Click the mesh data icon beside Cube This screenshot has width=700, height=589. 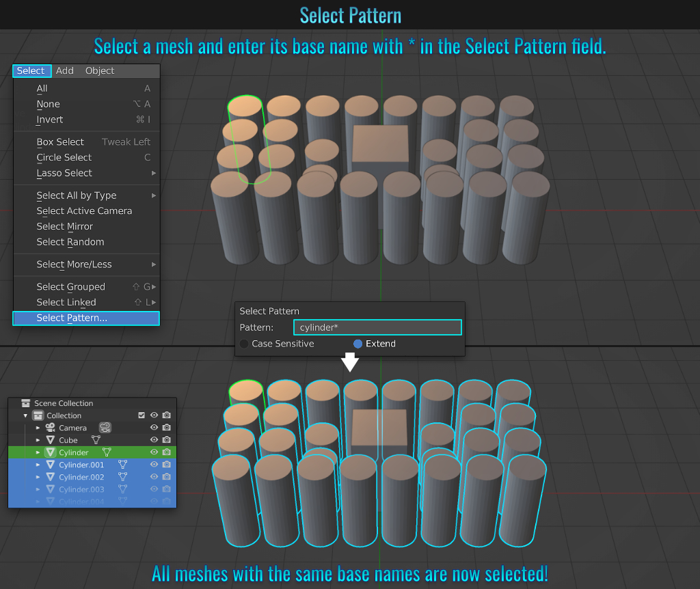click(x=96, y=440)
